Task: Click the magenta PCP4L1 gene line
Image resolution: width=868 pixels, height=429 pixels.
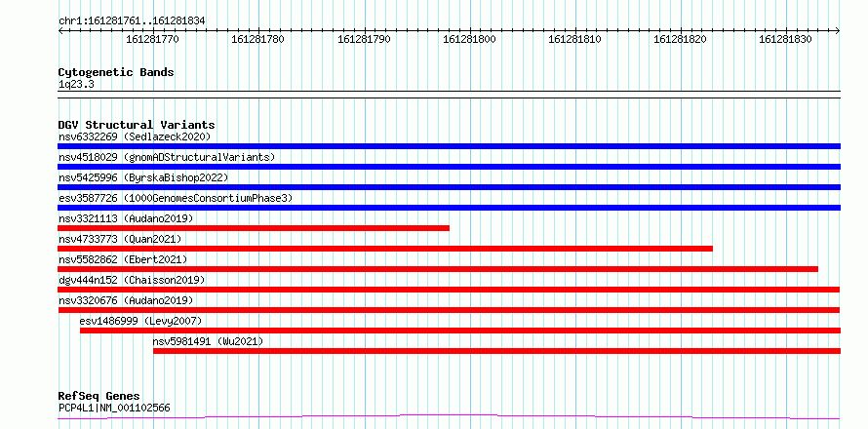Action: coord(449,416)
